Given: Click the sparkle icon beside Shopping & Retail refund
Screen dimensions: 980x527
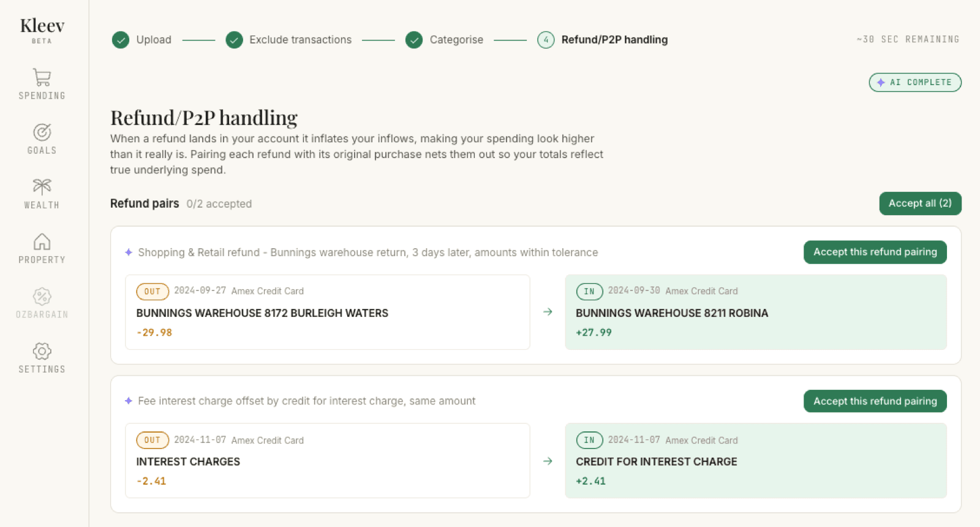Looking at the screenshot, I should (x=129, y=252).
